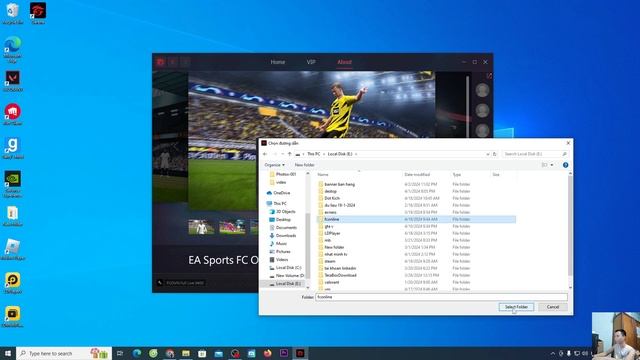Open Premiere Pro on taskbar

tap(284, 353)
